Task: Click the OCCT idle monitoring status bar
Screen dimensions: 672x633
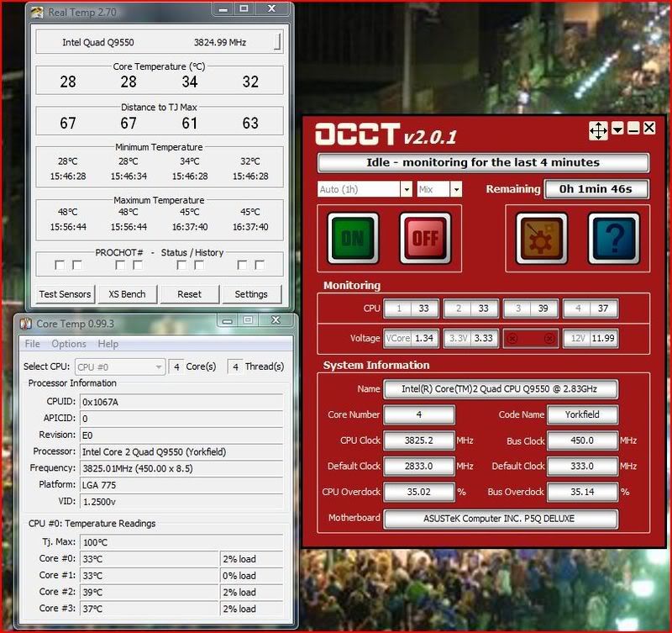Action: [483, 162]
